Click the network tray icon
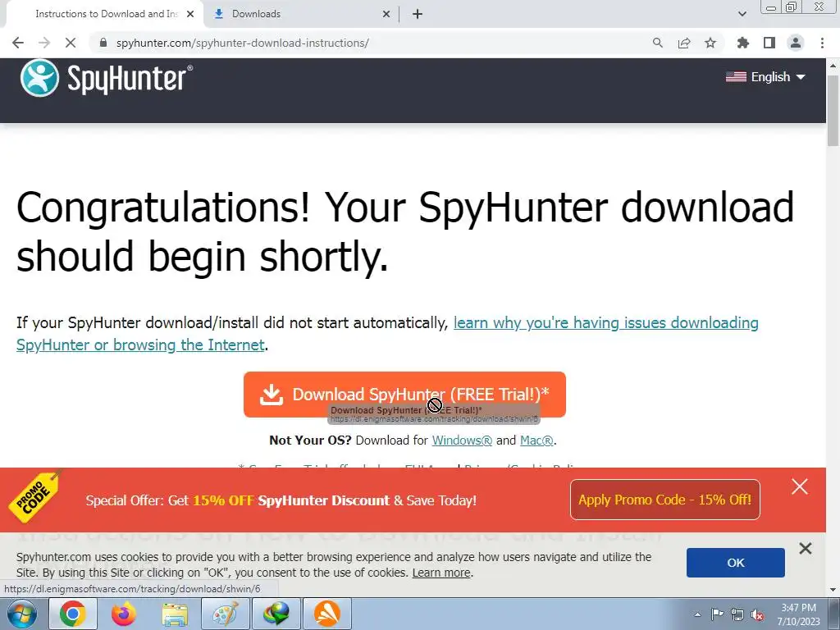The image size is (840, 630). pyautogui.click(x=737, y=614)
